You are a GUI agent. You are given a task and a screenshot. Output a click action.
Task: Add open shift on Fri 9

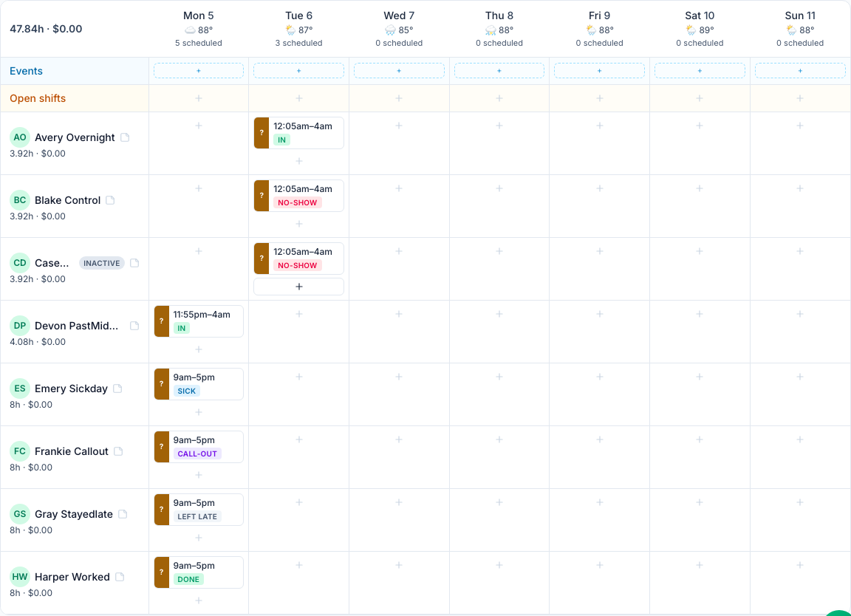point(600,98)
